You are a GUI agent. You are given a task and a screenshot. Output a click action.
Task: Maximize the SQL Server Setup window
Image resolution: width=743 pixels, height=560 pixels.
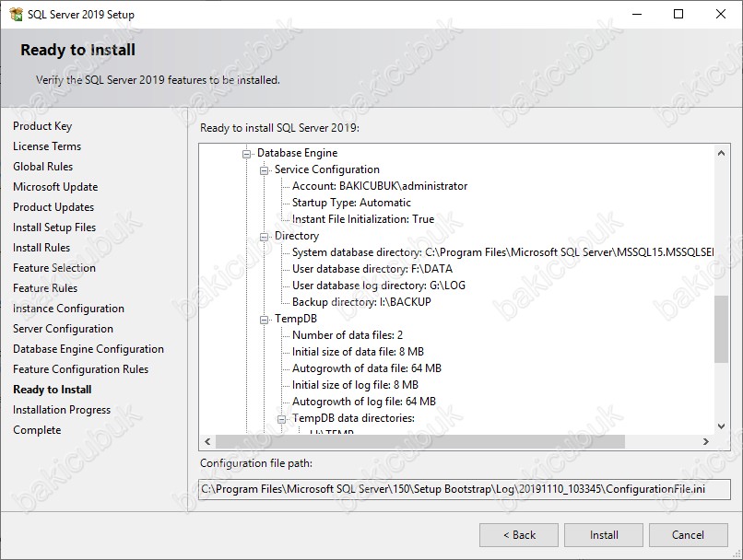tap(678, 14)
